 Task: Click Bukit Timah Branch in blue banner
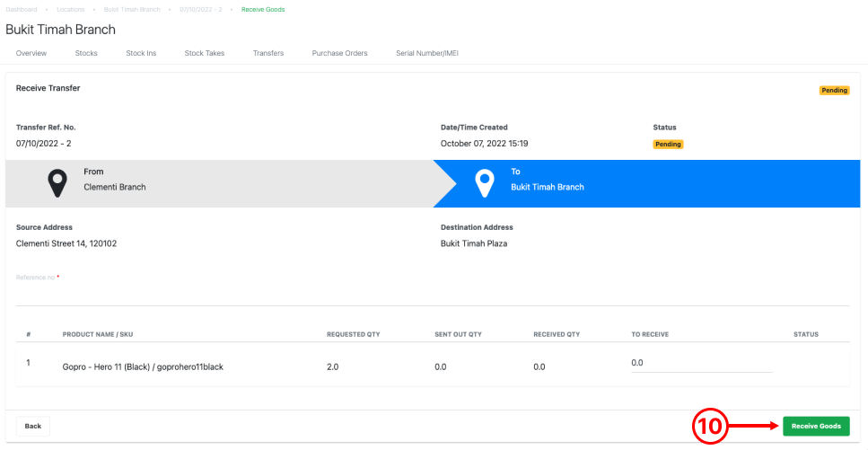coord(548,188)
